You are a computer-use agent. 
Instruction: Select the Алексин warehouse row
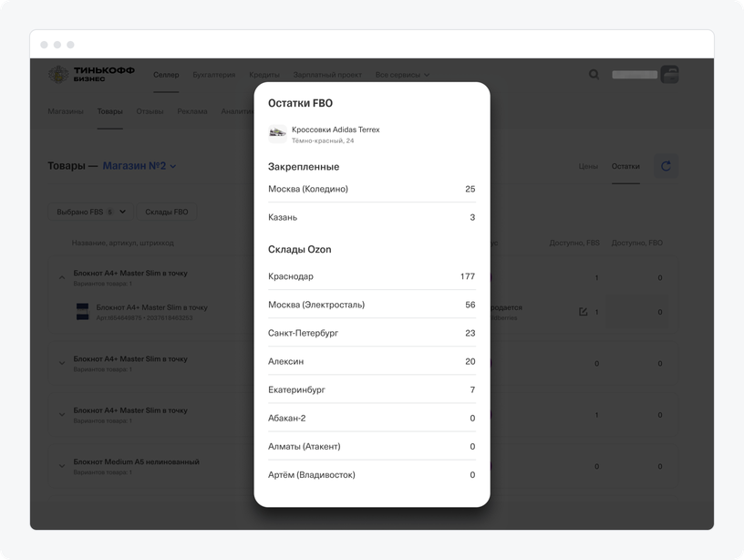371,361
